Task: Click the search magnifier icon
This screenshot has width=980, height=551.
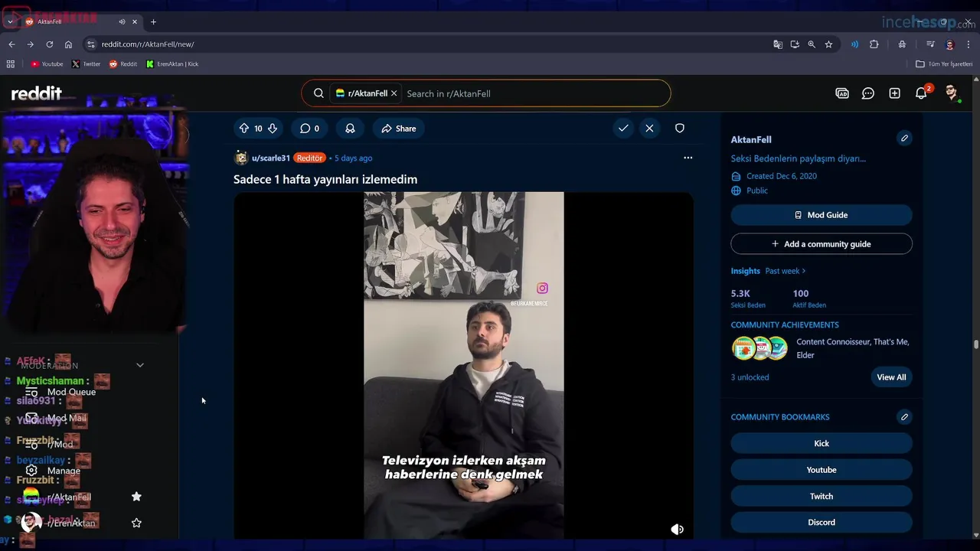Action: (318, 93)
